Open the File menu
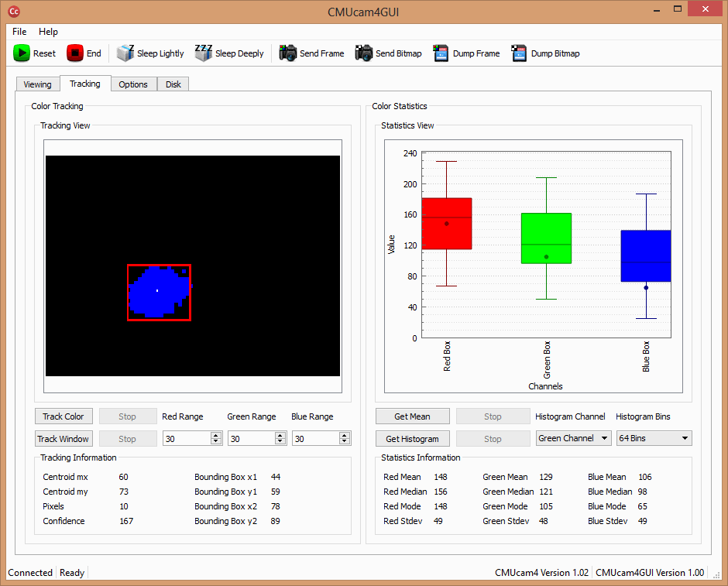Image resolution: width=728 pixels, height=586 pixels. 19,32
